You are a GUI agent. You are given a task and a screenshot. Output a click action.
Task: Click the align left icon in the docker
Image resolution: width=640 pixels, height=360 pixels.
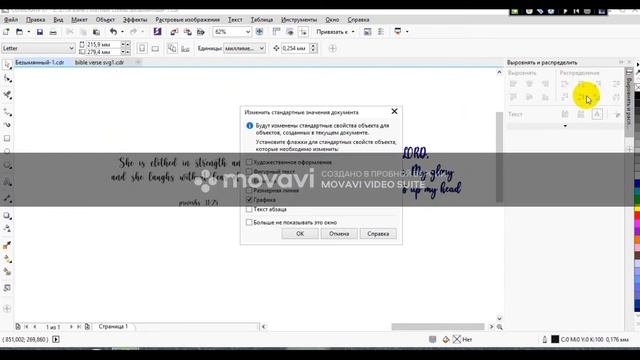tap(513, 84)
